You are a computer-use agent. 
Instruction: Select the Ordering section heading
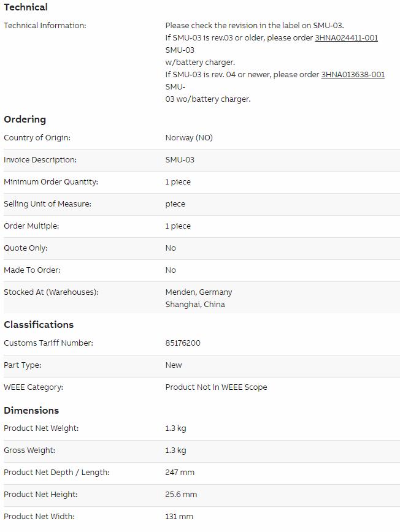click(25, 120)
